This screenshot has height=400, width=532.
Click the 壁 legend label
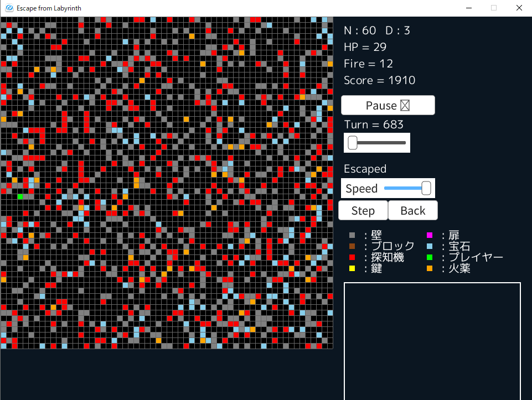376,235
